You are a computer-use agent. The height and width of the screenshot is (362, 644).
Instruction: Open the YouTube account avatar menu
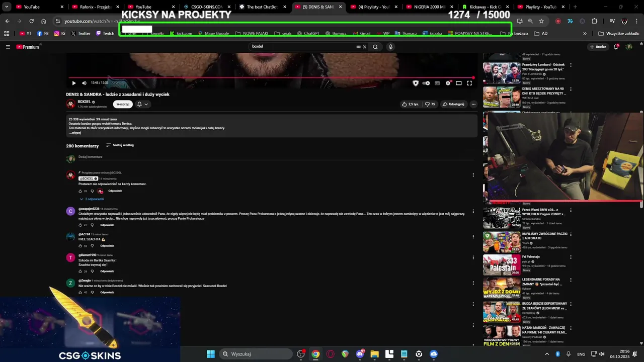pos(629,47)
